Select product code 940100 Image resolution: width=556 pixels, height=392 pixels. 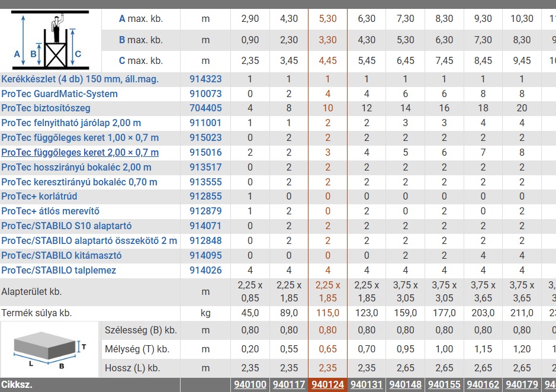tap(250, 384)
